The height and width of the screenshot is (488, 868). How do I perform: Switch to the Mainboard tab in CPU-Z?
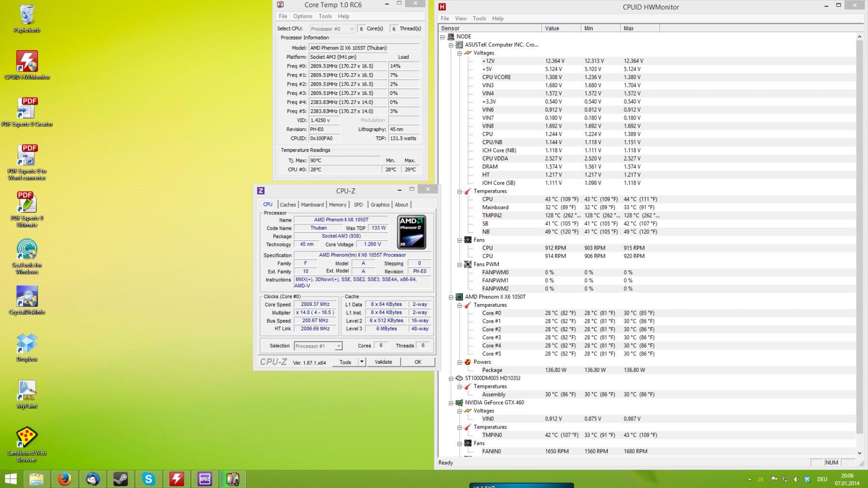click(x=312, y=205)
